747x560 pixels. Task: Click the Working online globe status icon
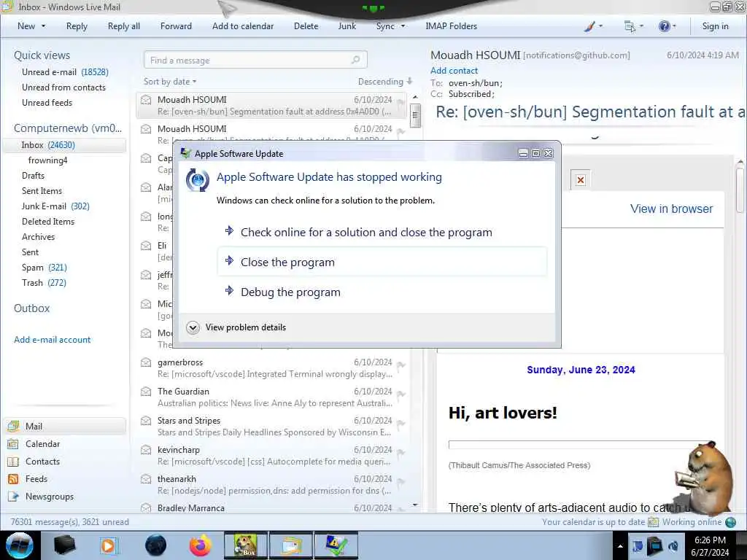(x=730, y=522)
